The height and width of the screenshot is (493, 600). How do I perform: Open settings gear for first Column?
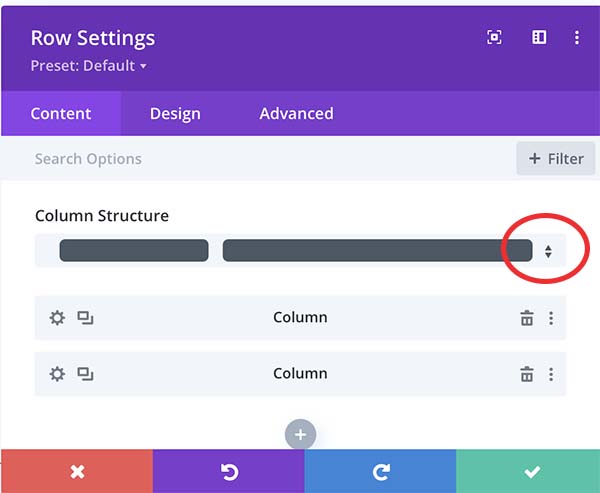(57, 318)
